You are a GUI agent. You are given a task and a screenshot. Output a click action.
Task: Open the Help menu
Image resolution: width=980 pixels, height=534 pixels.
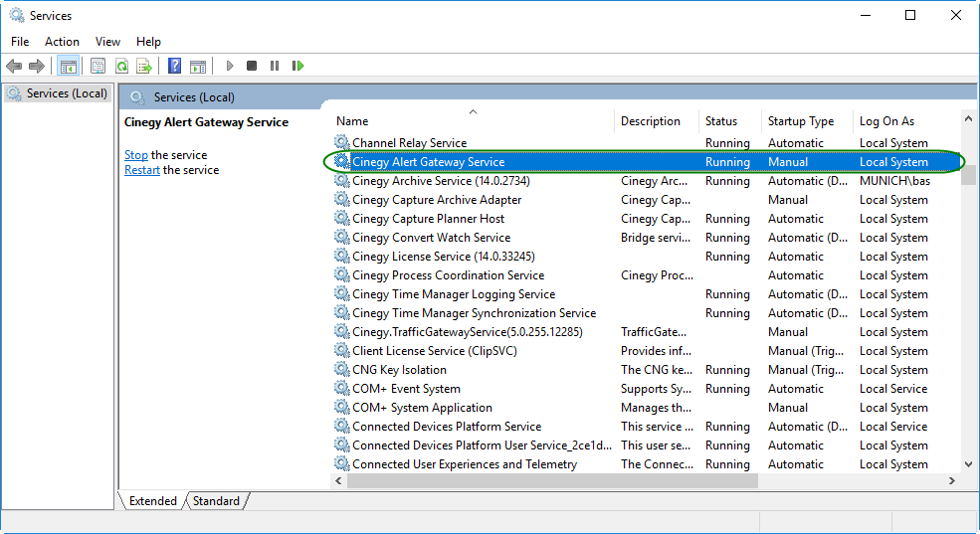pyautogui.click(x=149, y=41)
